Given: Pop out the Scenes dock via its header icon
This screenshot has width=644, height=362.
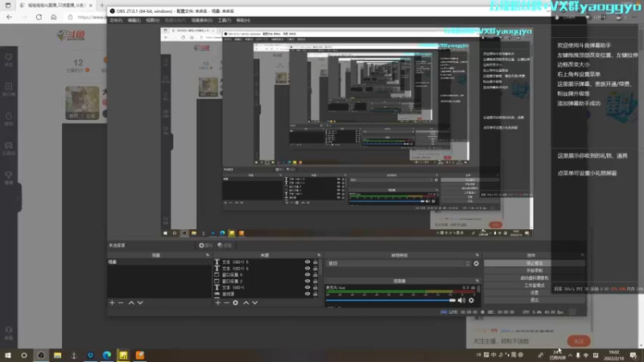Looking at the screenshot, I should (x=208, y=255).
